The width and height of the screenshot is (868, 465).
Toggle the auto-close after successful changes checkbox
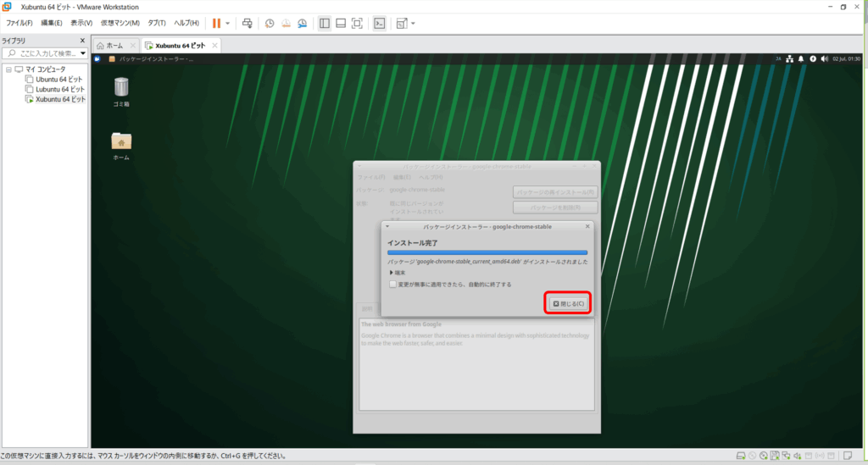[392, 285]
